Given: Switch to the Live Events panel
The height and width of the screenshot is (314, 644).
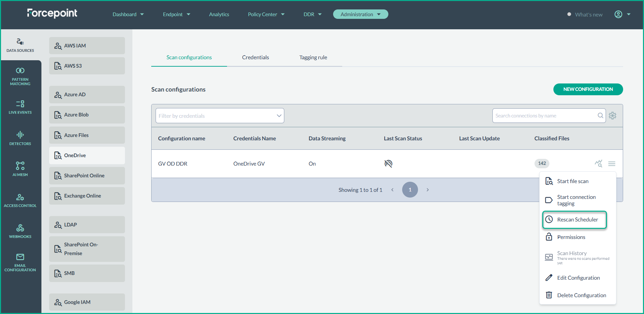Looking at the screenshot, I should (20, 107).
